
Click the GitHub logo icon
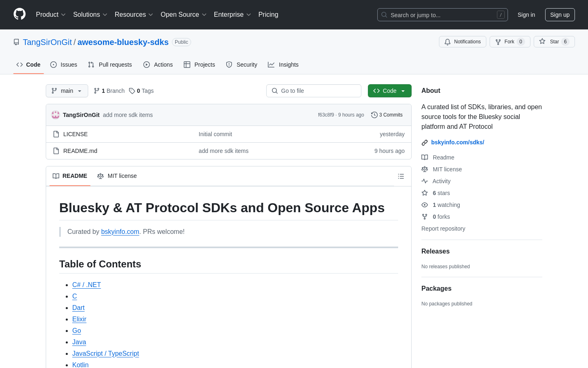20,14
